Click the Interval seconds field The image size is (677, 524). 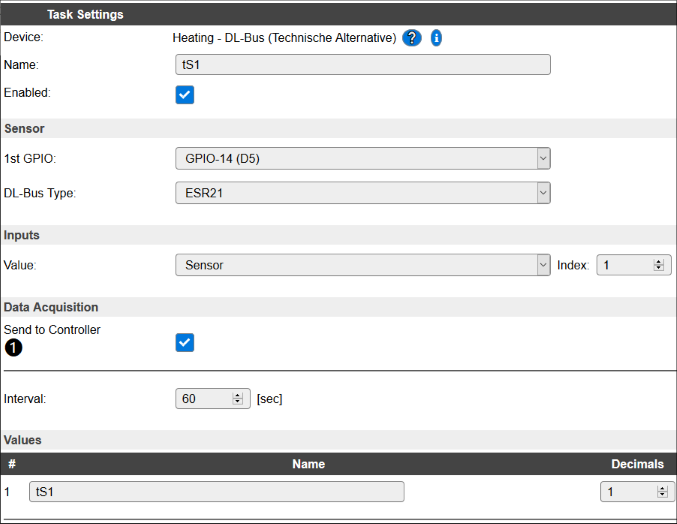point(213,398)
